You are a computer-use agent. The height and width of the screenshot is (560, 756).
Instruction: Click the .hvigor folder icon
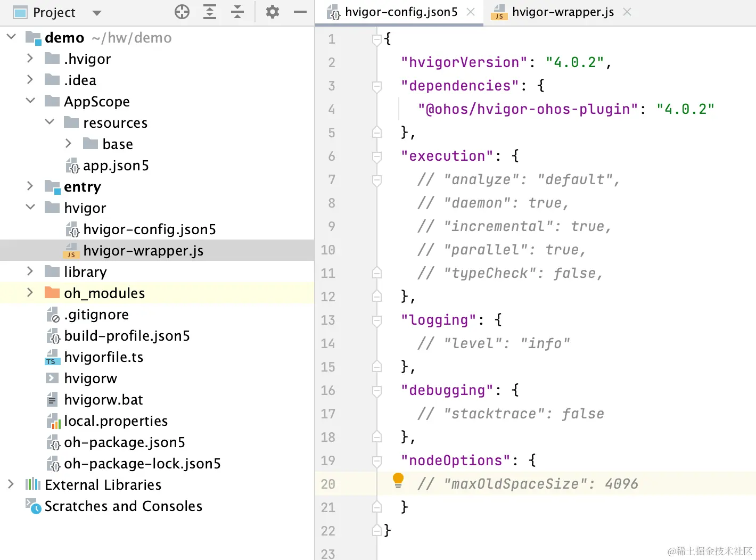[52, 58]
